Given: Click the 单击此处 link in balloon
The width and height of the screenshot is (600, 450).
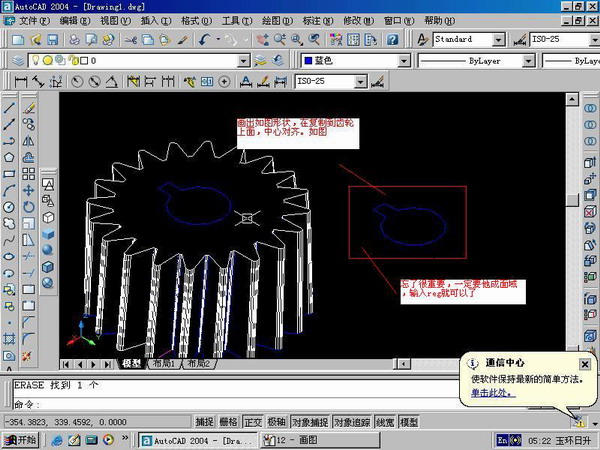Looking at the screenshot, I should (493, 393).
